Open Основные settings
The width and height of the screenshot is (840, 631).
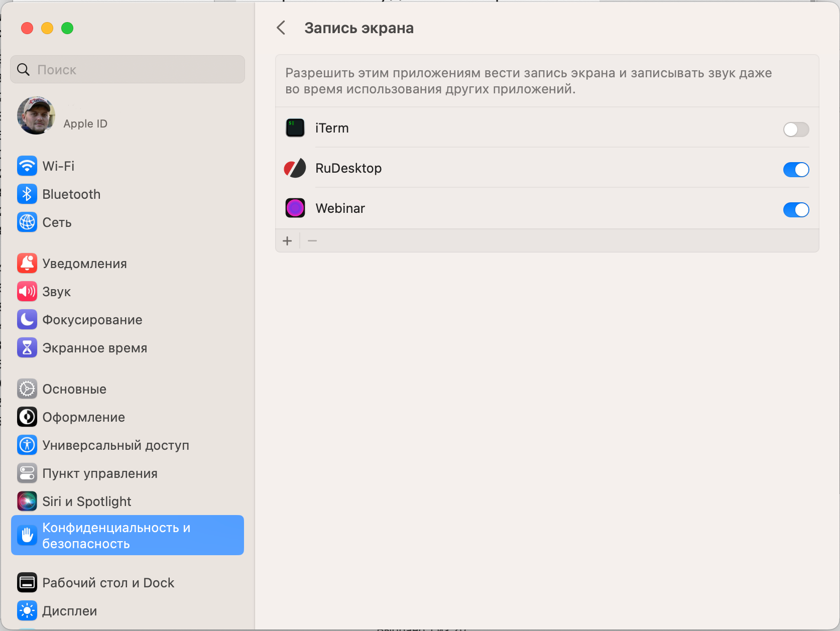128,389
